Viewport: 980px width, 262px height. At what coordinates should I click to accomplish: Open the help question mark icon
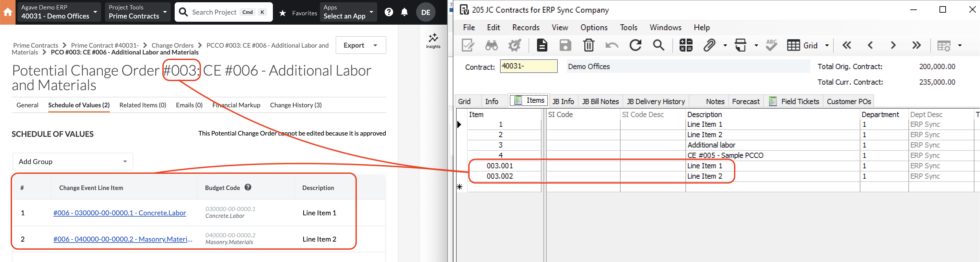point(389,12)
